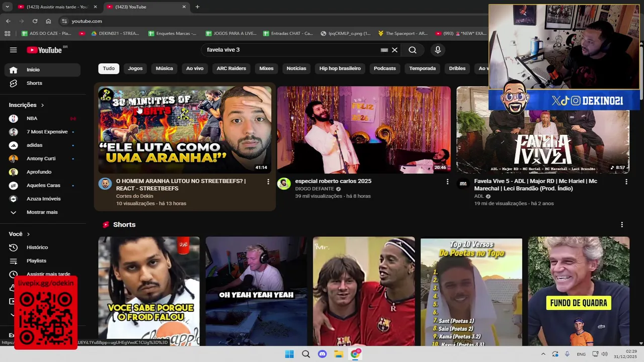Reload the page with browser refresh icon
The width and height of the screenshot is (644, 362).
coord(35,21)
